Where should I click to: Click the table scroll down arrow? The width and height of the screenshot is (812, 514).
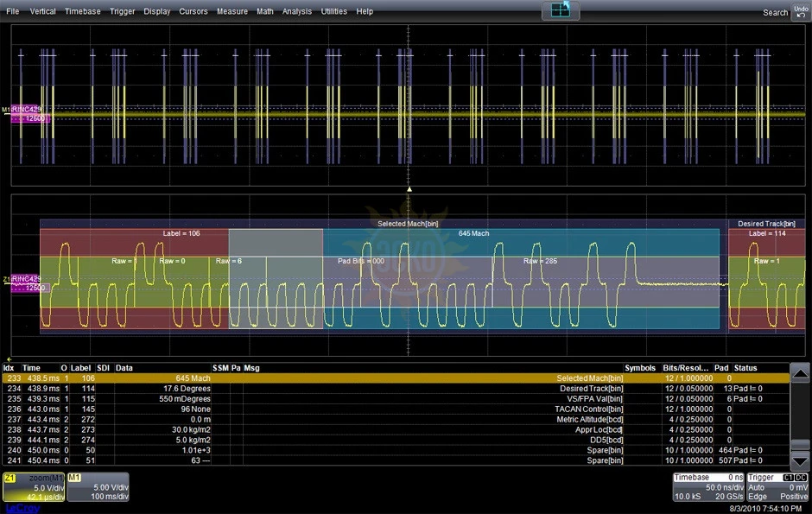pyautogui.click(x=800, y=460)
